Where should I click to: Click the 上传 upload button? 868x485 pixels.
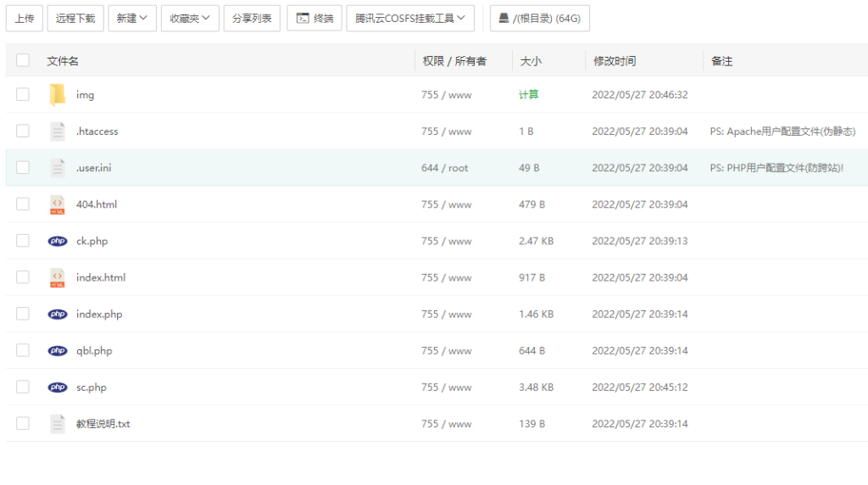pyautogui.click(x=24, y=18)
